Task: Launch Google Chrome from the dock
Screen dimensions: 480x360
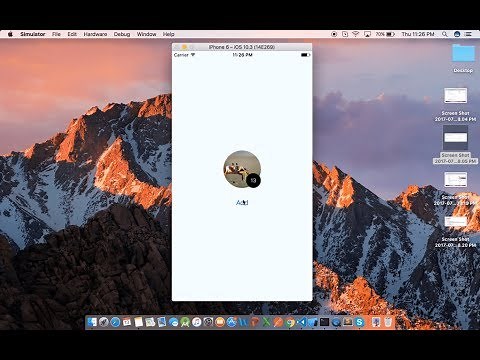Action: (x=290, y=322)
